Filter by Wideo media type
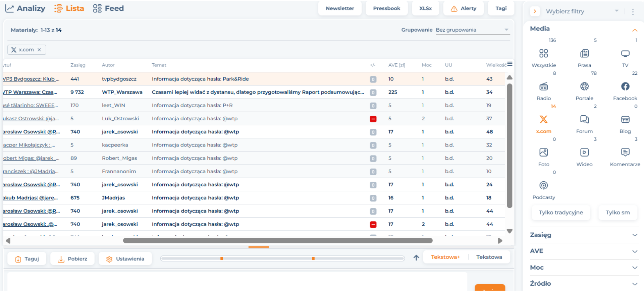The height and width of the screenshot is (294, 644). (x=584, y=153)
